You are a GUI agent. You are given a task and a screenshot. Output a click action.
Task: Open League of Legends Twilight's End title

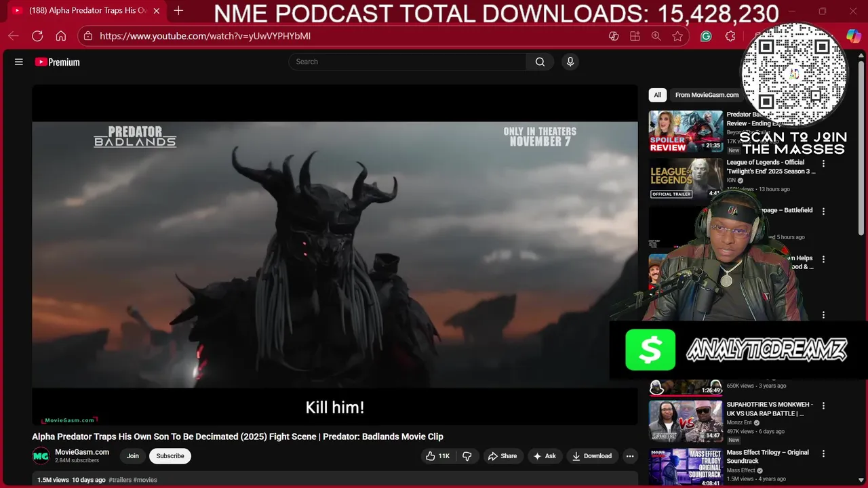coord(771,167)
